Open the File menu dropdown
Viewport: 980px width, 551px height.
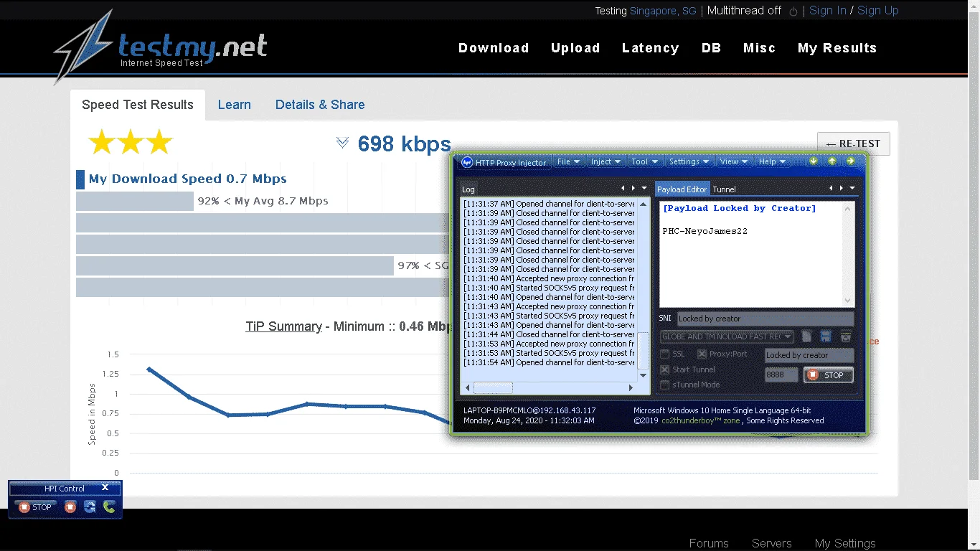(569, 161)
